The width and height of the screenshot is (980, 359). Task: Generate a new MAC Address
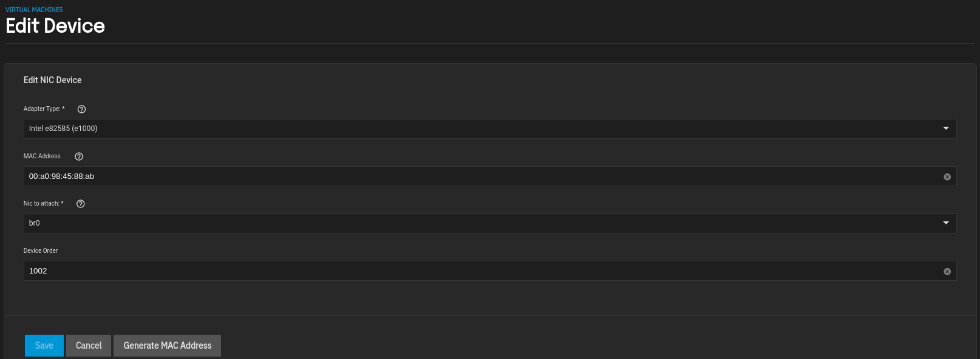168,346
